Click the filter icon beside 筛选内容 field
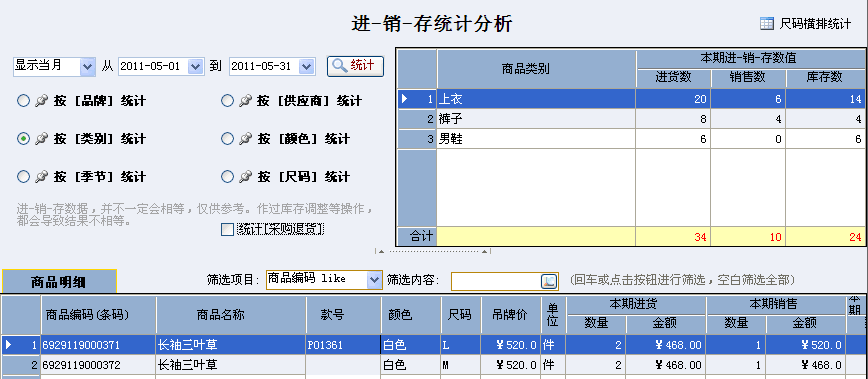This screenshot has width=868, height=379. point(548,281)
